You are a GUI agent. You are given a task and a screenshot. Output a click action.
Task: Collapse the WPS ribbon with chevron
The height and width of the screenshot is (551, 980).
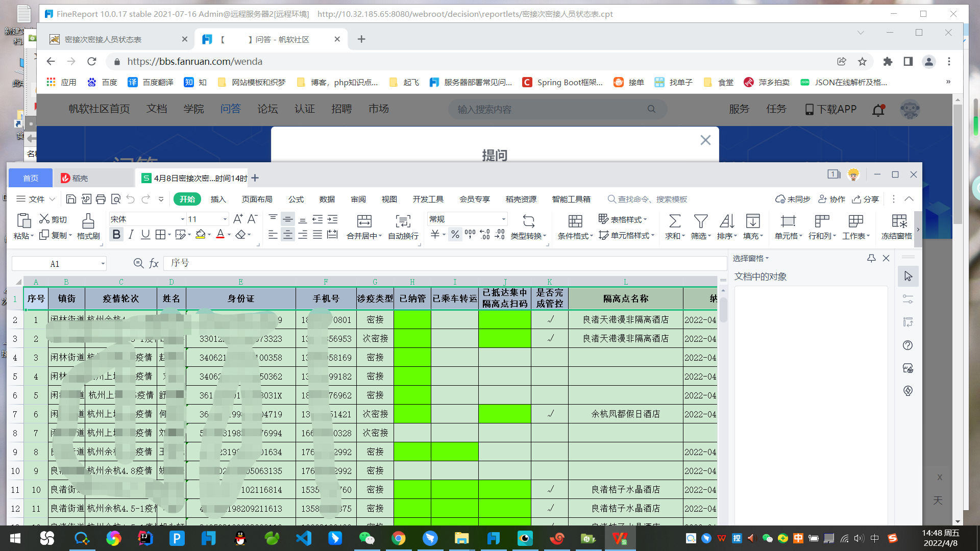click(x=909, y=199)
